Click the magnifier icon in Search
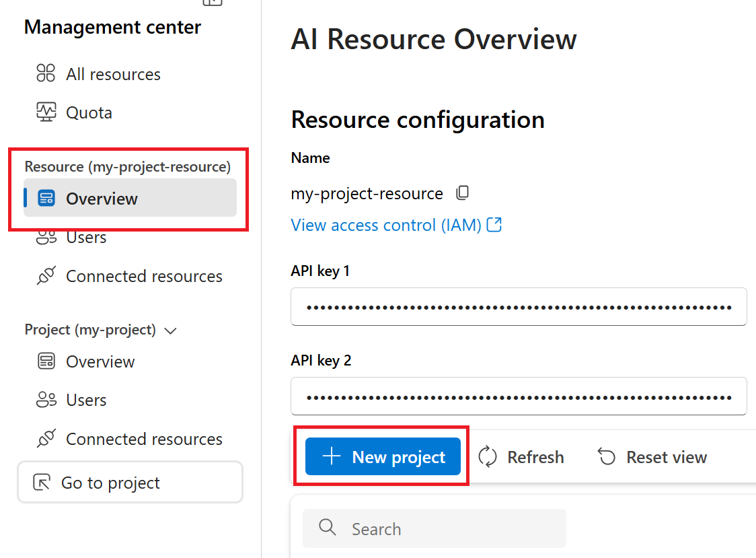The image size is (756, 558). point(328,528)
